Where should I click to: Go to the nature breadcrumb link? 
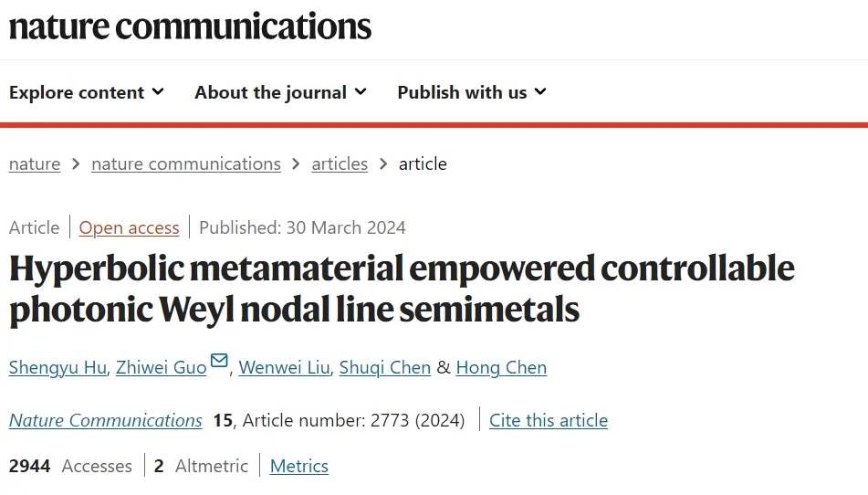pyautogui.click(x=35, y=164)
